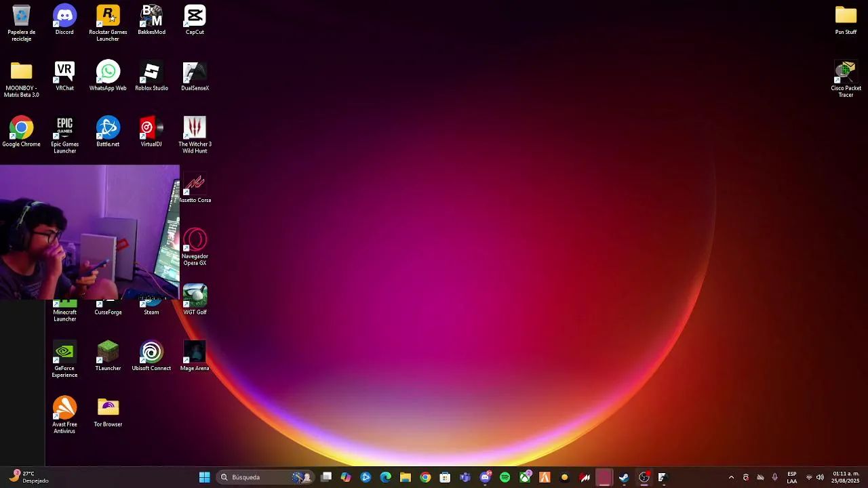The width and height of the screenshot is (868, 488).
Task: Select the Tor Browser folder
Action: pos(108,413)
